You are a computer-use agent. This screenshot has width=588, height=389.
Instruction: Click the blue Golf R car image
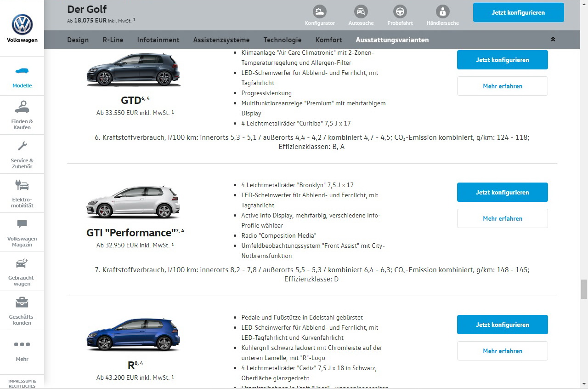point(134,334)
